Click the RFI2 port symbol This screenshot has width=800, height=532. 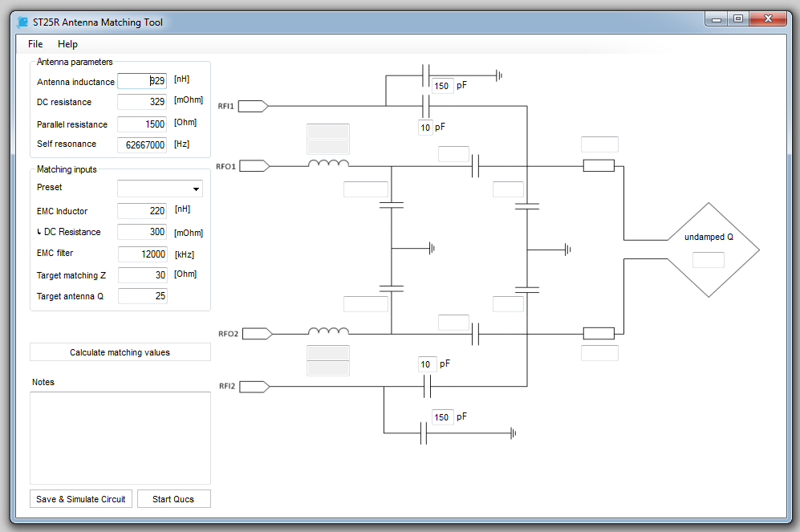[x=254, y=387]
